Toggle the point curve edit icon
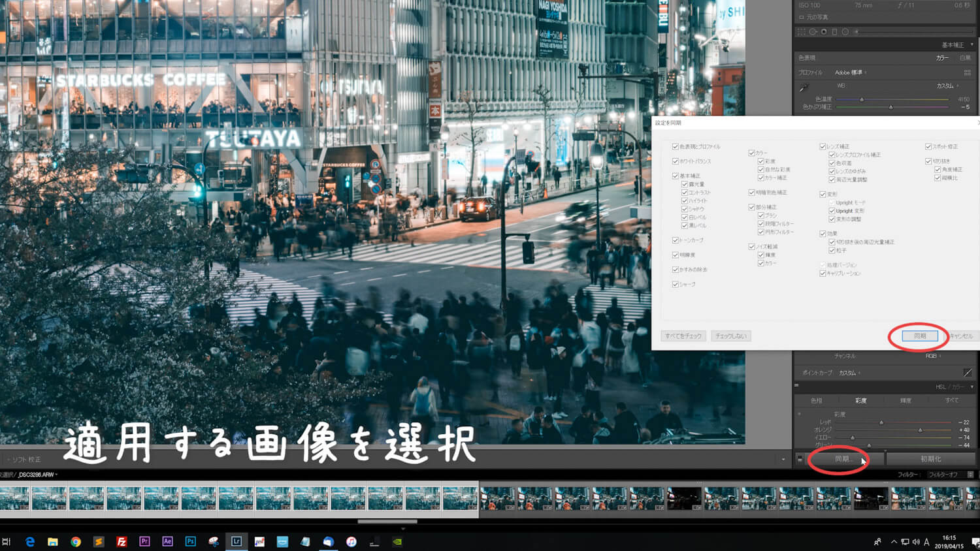Viewport: 980px width, 551px height. click(967, 373)
